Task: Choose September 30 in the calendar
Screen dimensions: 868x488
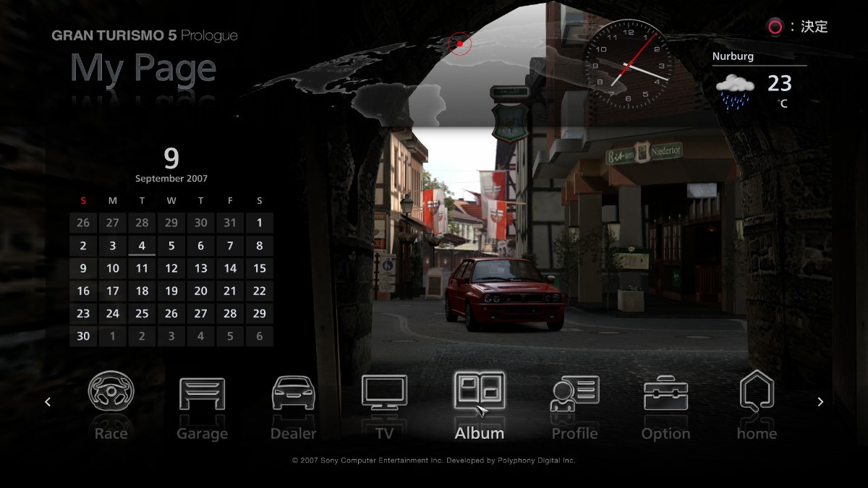Action: (83, 336)
